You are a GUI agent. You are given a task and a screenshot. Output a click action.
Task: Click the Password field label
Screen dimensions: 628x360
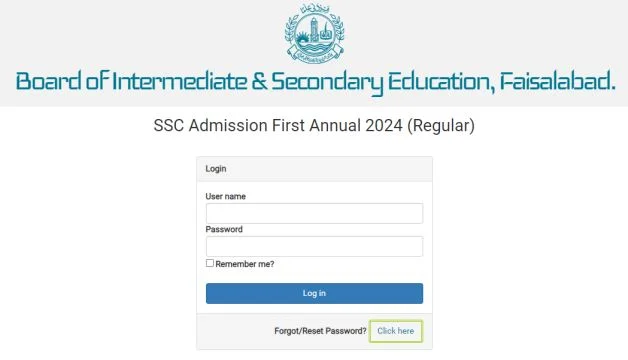(224, 229)
